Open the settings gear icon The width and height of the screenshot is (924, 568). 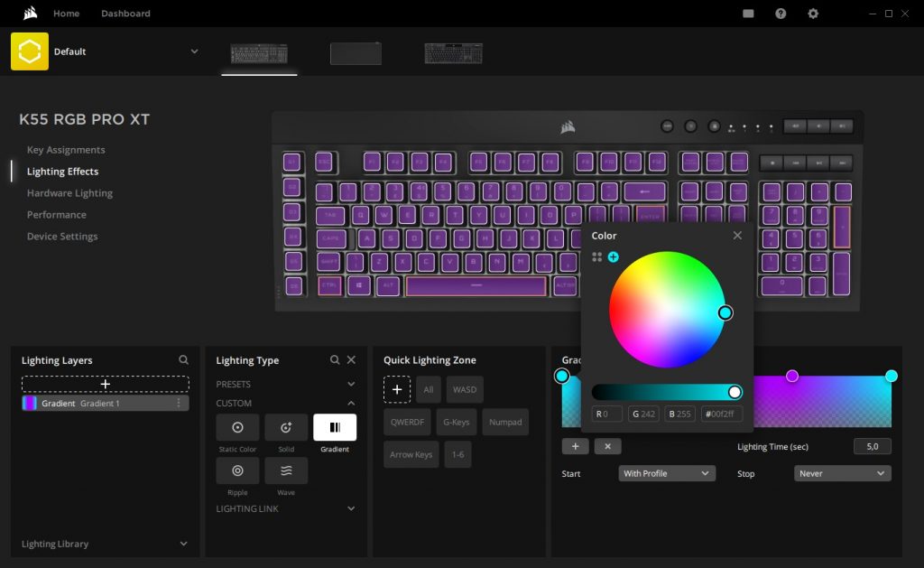click(813, 14)
